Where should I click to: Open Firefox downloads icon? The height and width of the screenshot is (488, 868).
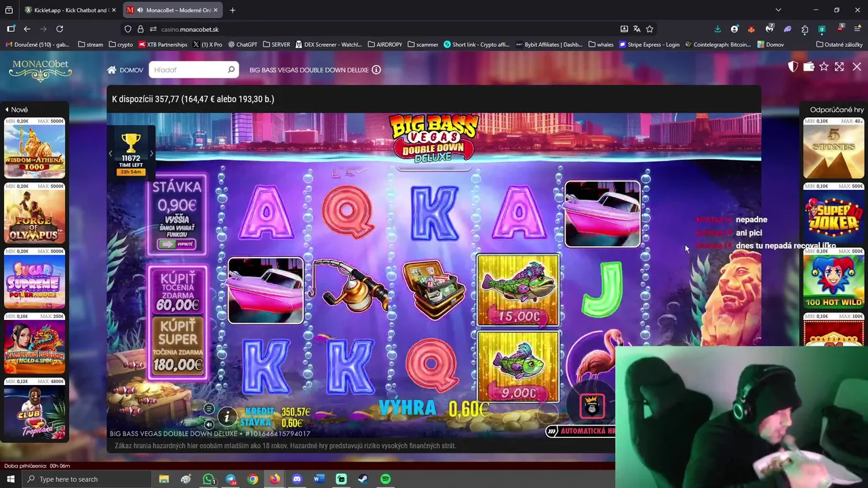pyautogui.click(x=717, y=29)
